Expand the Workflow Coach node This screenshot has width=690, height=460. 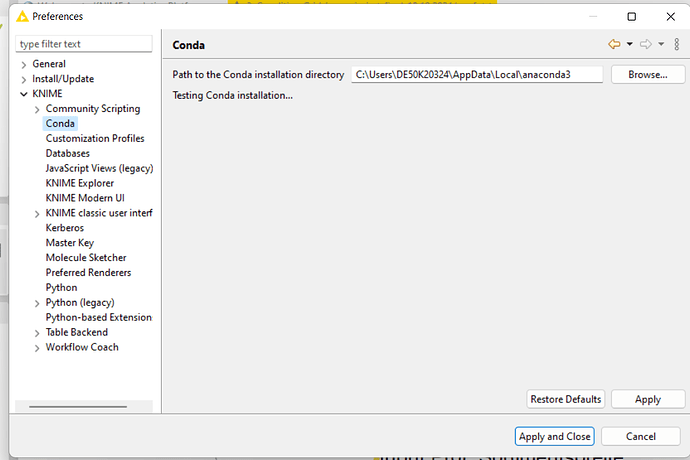point(37,348)
